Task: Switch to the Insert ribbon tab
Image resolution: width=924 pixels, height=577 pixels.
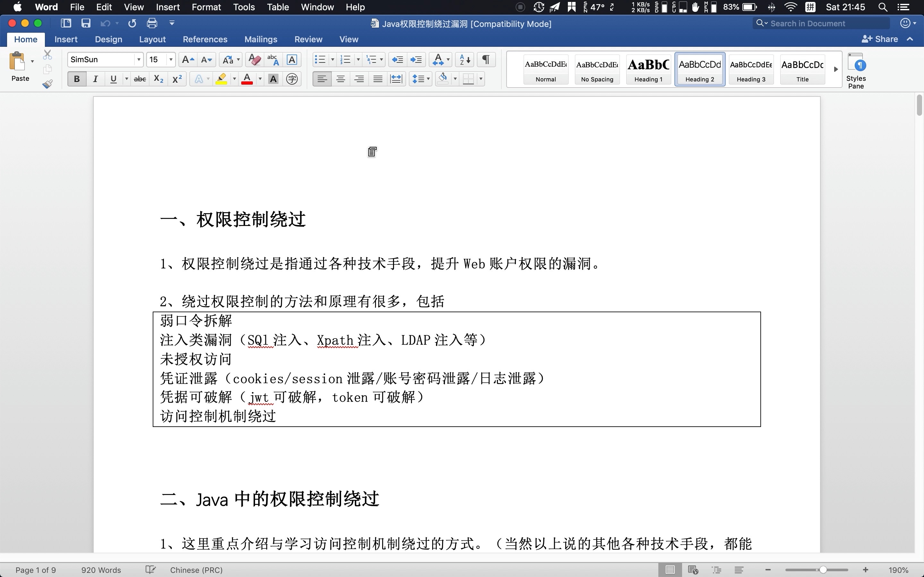Action: (66, 39)
